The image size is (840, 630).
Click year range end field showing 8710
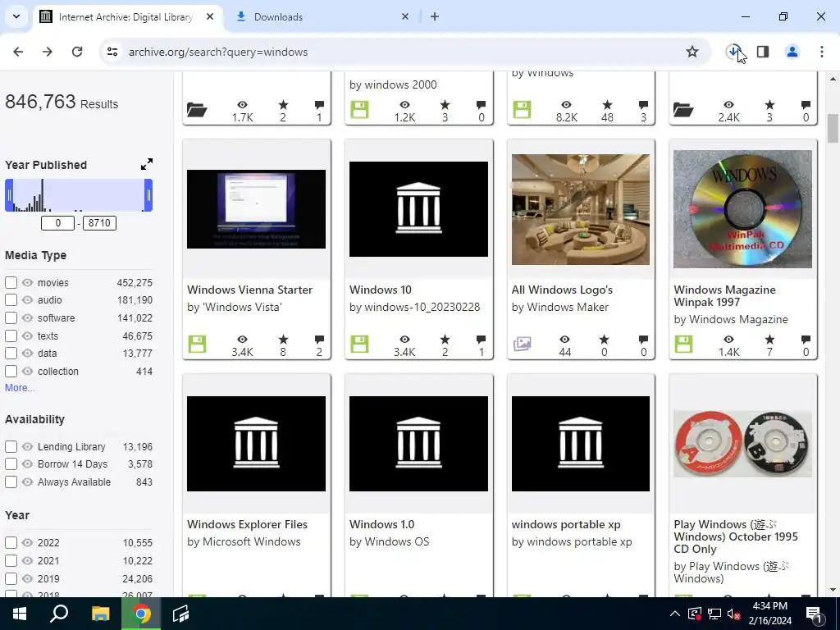99,223
